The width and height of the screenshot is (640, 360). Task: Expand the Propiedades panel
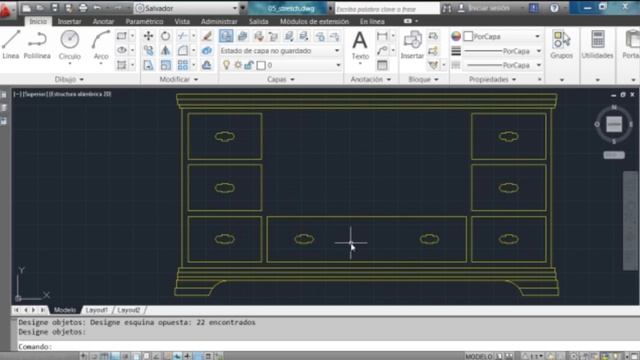tap(492, 79)
